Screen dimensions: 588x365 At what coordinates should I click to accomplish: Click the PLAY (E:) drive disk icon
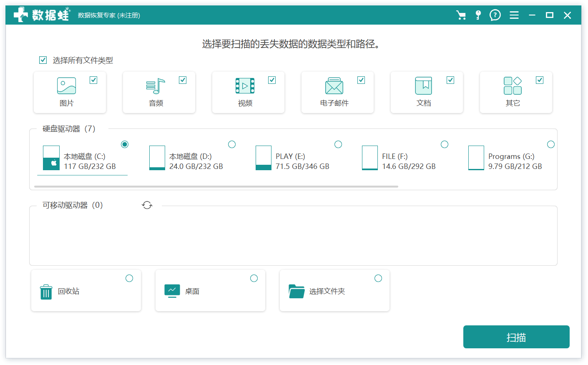click(264, 158)
